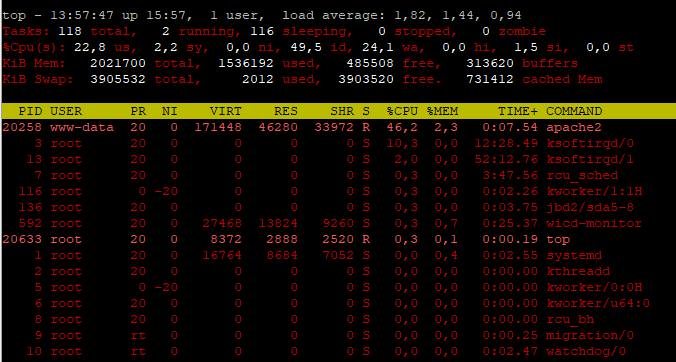Viewport: 676px width, 362px height.
Task: Select the www-data user entry
Action: click(x=82, y=127)
